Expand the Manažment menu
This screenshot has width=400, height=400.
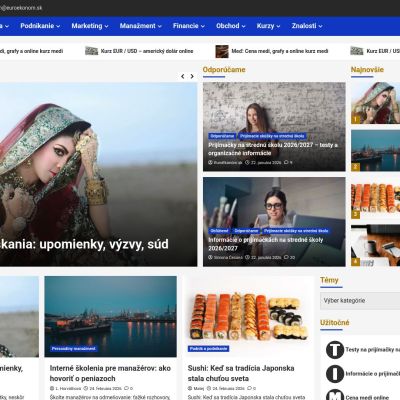pos(141,26)
